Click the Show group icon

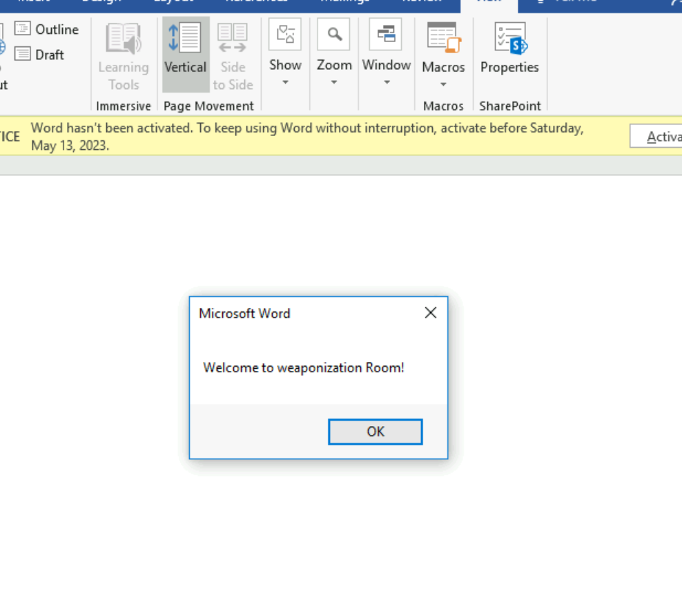click(x=285, y=35)
